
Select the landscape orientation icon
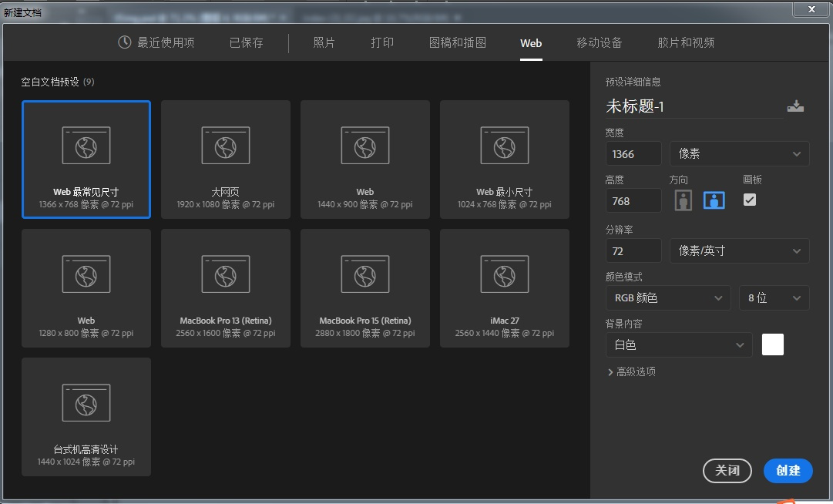click(714, 200)
